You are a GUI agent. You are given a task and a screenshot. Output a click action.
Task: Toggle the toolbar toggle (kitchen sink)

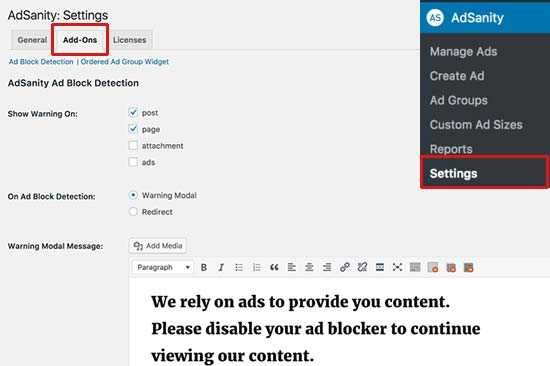[x=415, y=267]
